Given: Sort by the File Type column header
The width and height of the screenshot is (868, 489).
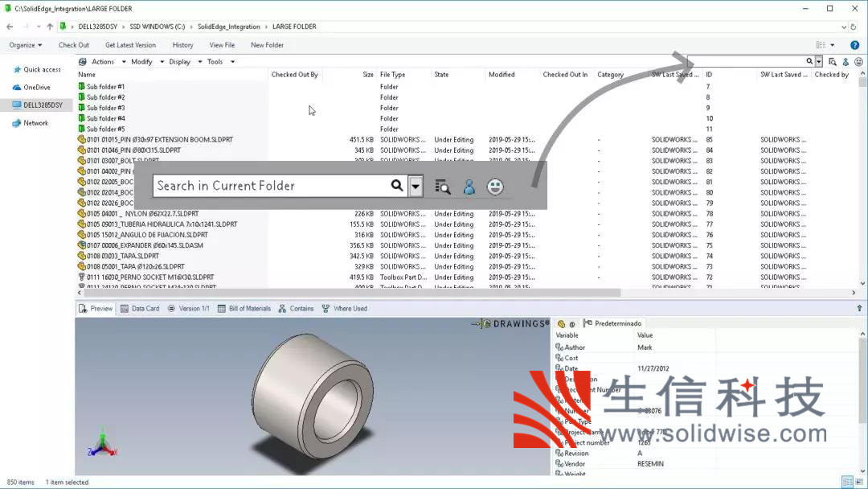Looking at the screenshot, I should point(392,74).
